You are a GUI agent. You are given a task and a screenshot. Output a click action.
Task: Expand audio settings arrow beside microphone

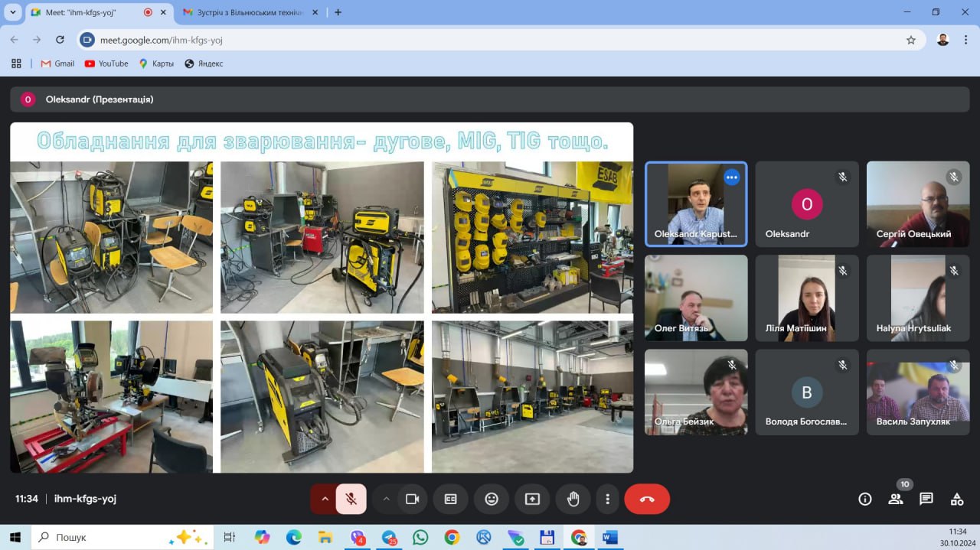(x=325, y=499)
